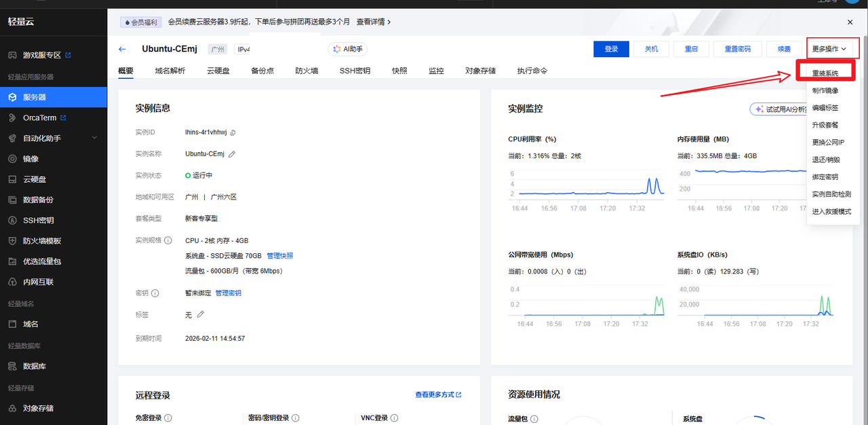Screen dimensions: 868x425
Task: Switch to the 监控 tab
Action: pyautogui.click(x=436, y=71)
